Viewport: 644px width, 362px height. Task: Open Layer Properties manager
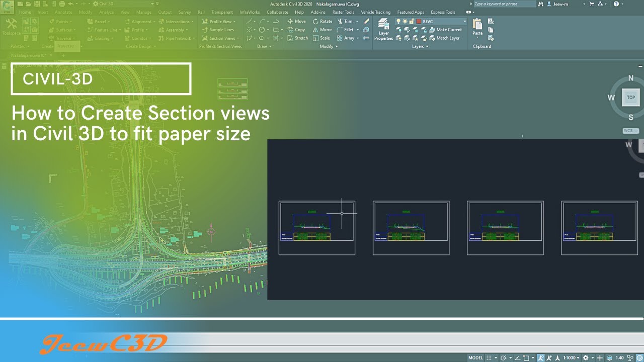383,30
